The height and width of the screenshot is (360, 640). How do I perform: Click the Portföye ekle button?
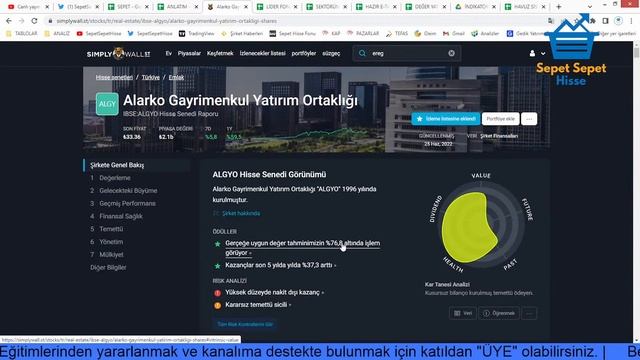500,119
